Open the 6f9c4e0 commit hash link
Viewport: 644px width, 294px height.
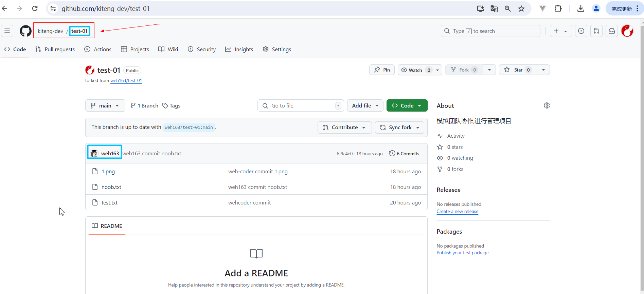(x=345, y=154)
